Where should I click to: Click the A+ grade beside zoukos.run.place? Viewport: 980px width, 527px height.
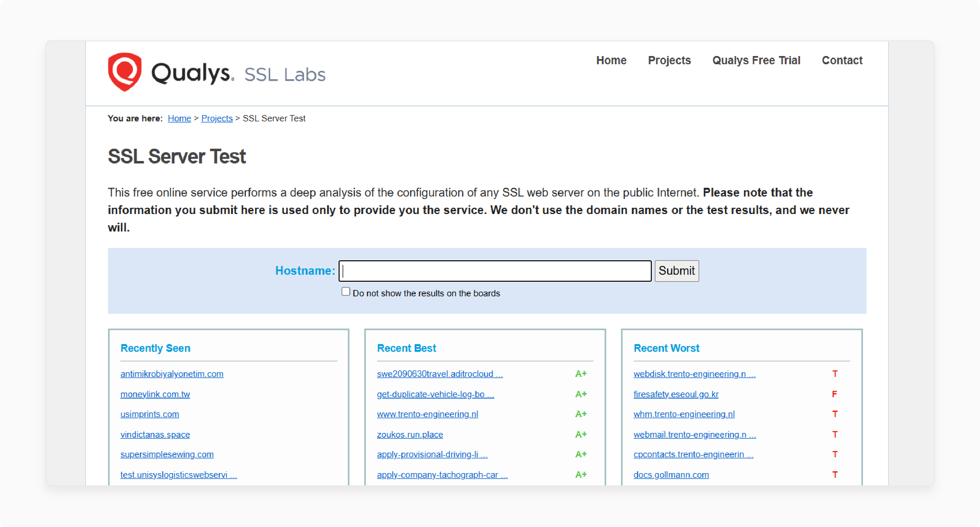(x=581, y=434)
